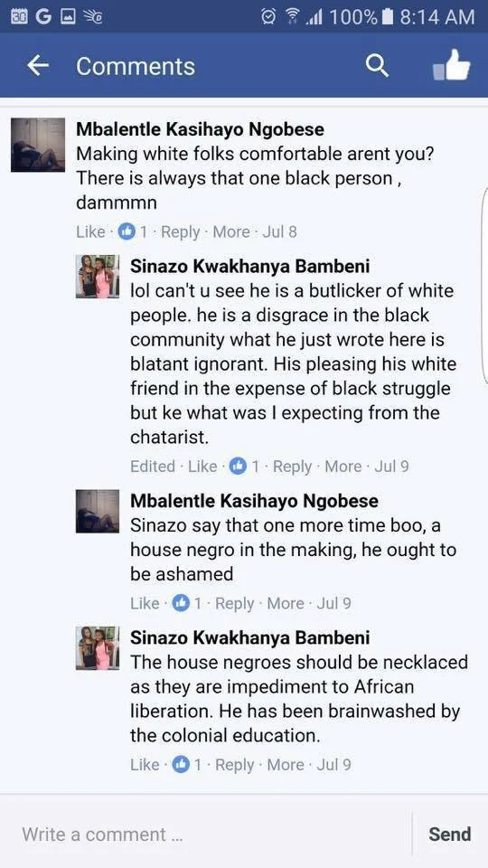Viewport: 488px width, 868px height.
Task: Like Mbalentle's "Making white folks comfortable" comment
Action: coord(90,231)
